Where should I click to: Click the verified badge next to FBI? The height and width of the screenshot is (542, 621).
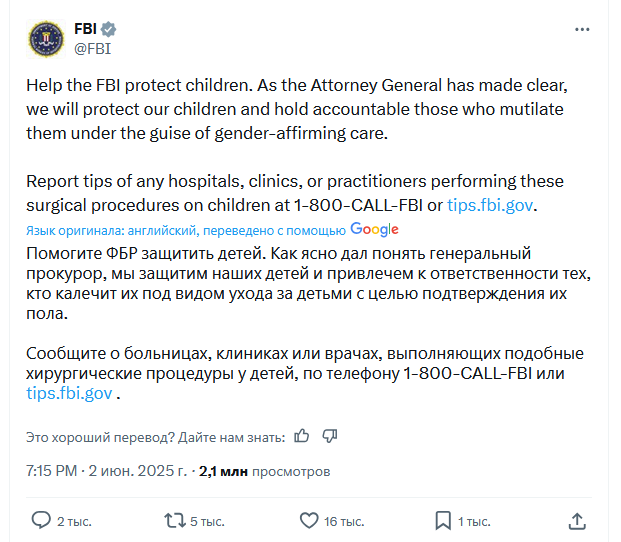pos(108,29)
